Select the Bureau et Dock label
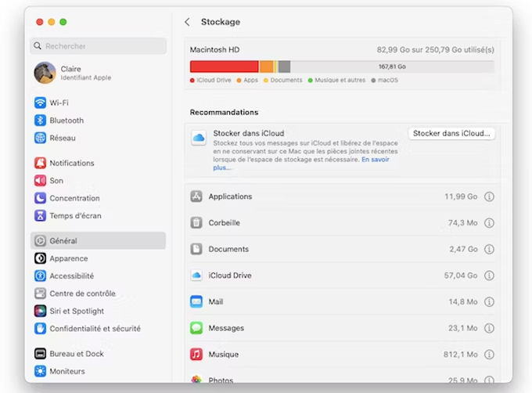532x393 pixels. [x=77, y=354]
